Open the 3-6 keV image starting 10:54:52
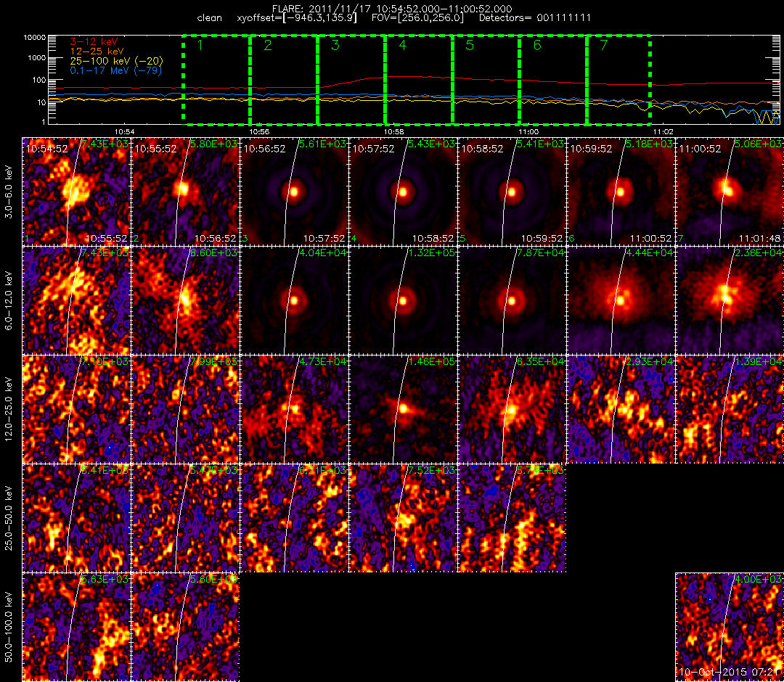Screen dimensions: 784x682 pos(76,192)
